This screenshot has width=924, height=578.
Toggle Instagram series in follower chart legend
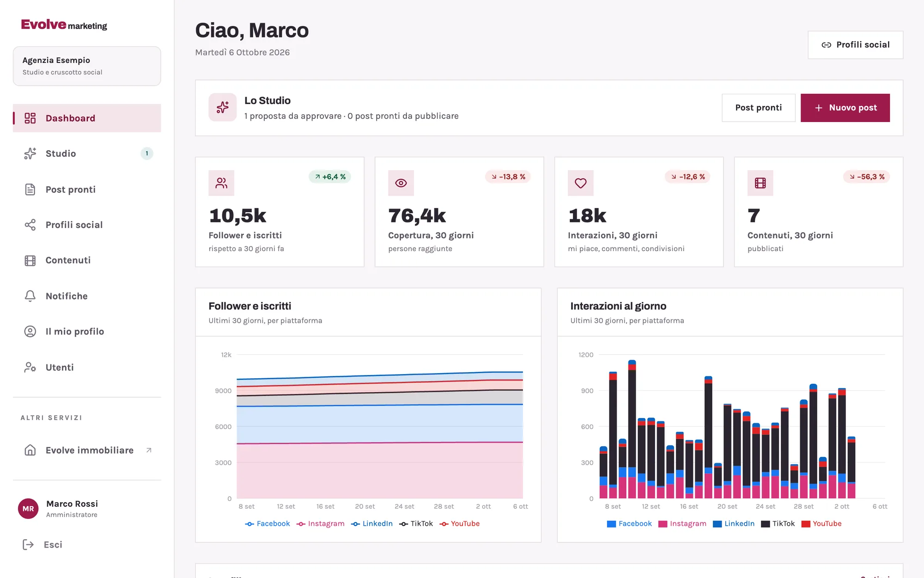321,523
